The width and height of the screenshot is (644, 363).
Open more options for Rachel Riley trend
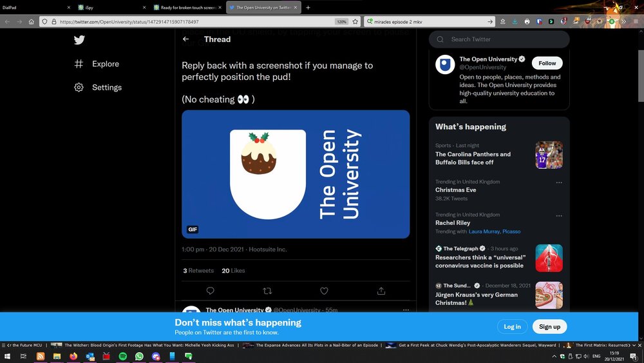pos(559,216)
